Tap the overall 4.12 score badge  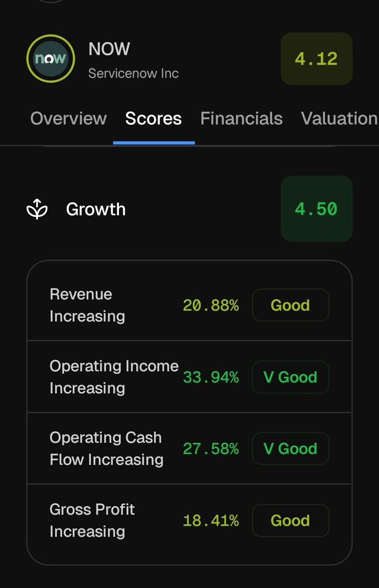click(316, 59)
